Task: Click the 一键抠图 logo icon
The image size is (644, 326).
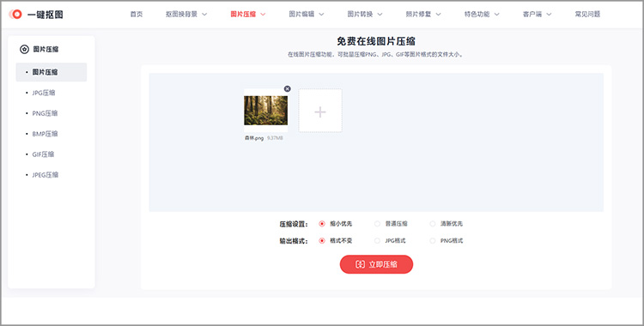Action: pyautogui.click(x=15, y=15)
